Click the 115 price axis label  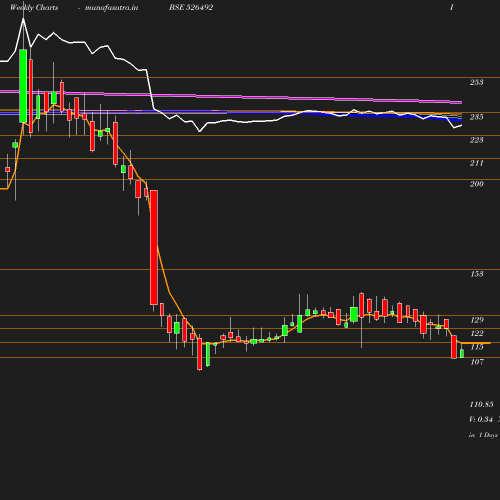[477, 347]
